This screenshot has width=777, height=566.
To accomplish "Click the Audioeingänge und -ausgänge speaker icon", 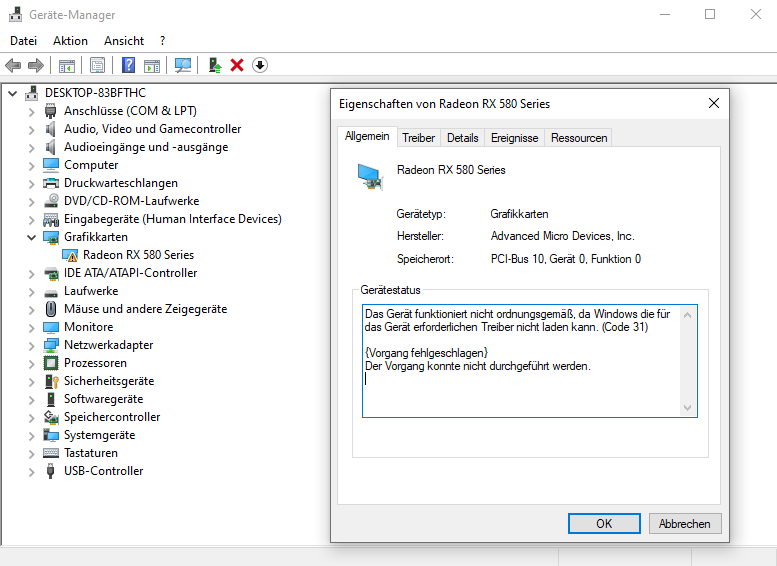I will pos(50,147).
